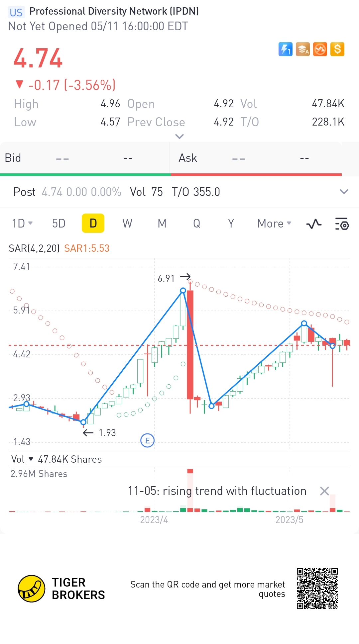Switch to the 5D chart tab
This screenshot has height=644, width=359.
point(59,224)
